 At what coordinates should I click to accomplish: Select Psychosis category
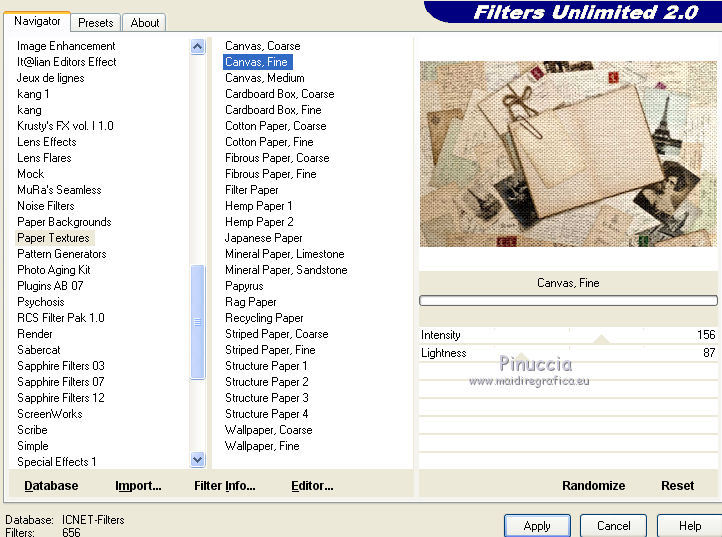tap(41, 302)
